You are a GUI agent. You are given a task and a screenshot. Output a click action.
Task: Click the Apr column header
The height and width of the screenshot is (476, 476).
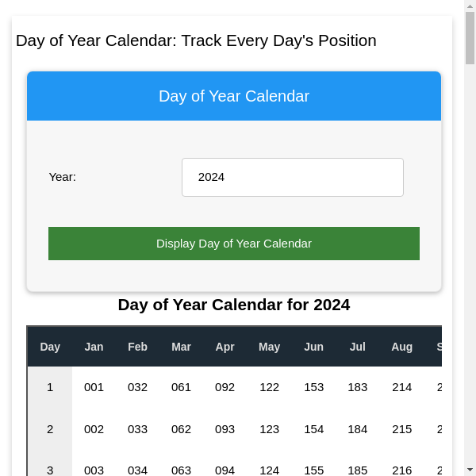tap(225, 347)
